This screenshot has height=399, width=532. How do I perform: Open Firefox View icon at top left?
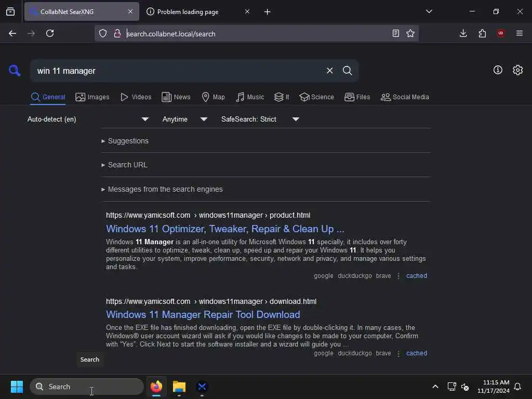[x=10, y=11]
